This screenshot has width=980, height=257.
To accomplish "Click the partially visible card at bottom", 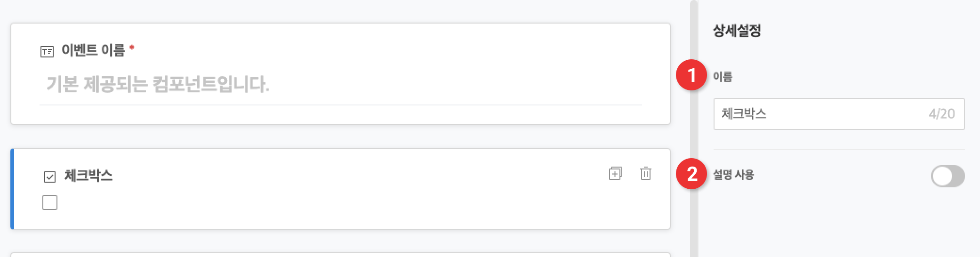I will click(341, 255).
